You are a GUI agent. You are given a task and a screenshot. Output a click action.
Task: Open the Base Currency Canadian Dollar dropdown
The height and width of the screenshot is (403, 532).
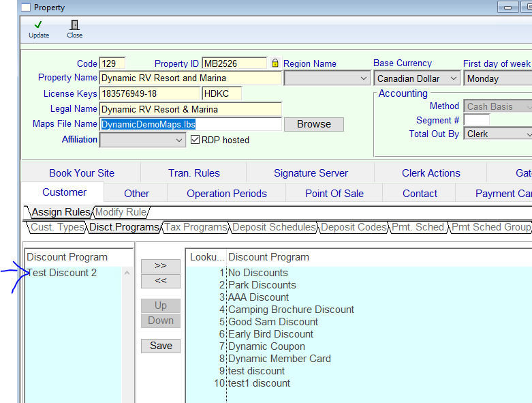click(417, 78)
